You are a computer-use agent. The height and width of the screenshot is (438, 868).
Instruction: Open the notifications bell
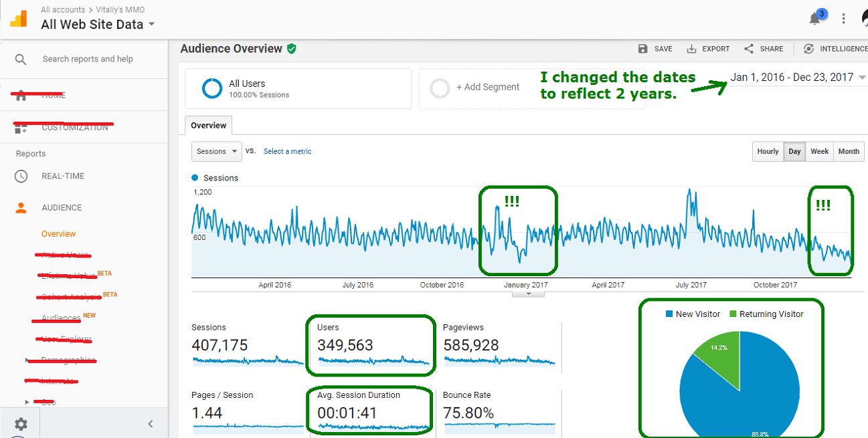tap(815, 19)
